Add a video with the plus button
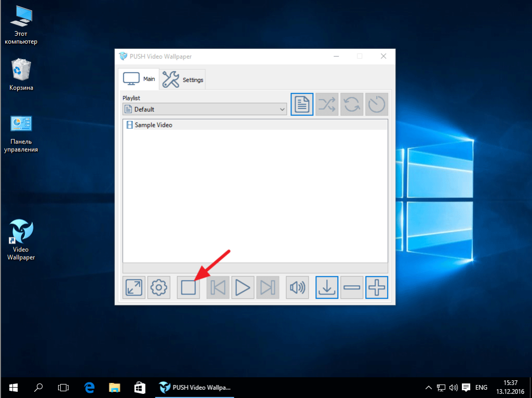Screen dimensions: 532x398 (x=377, y=287)
